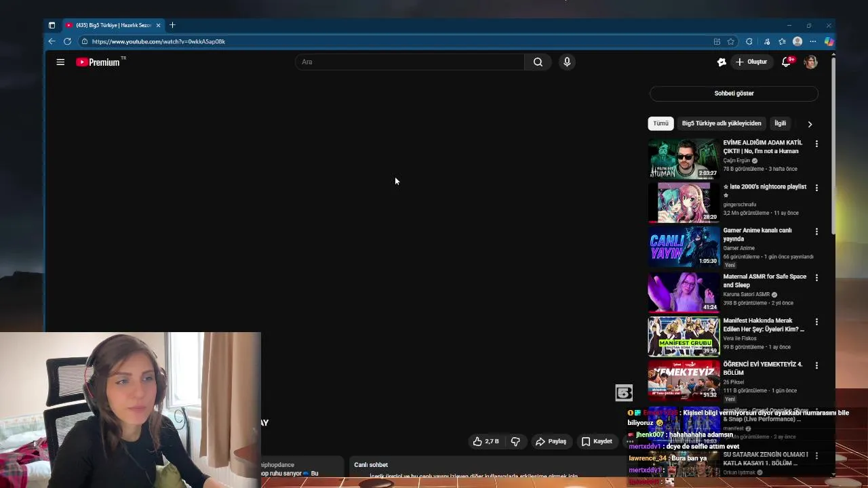Focus the Ara search field
This screenshot has width=868, height=488.
(x=410, y=62)
